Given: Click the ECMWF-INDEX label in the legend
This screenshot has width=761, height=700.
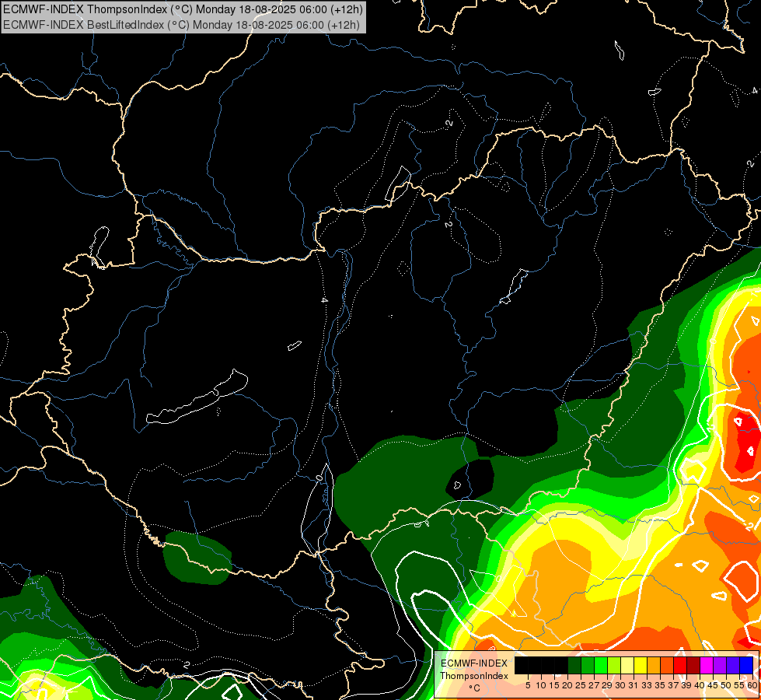Looking at the screenshot, I should coord(474,663).
